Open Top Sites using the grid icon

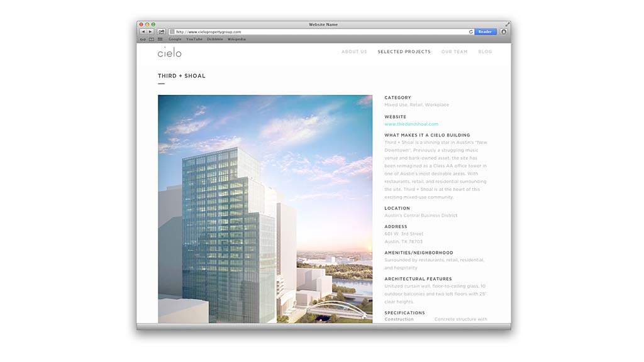159,38
